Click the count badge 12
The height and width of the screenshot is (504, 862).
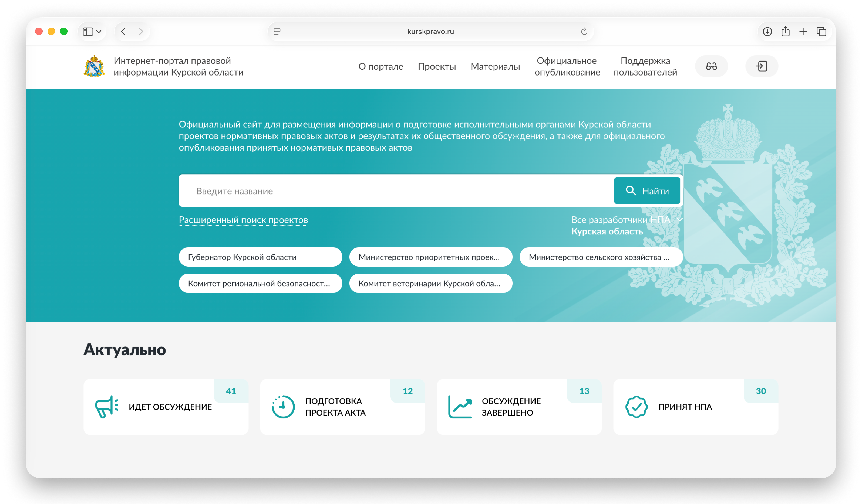408,391
